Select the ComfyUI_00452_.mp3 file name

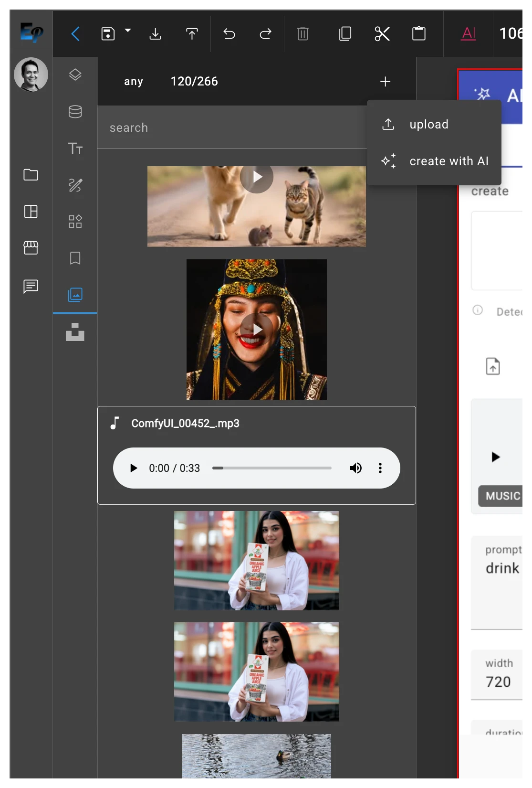(185, 424)
